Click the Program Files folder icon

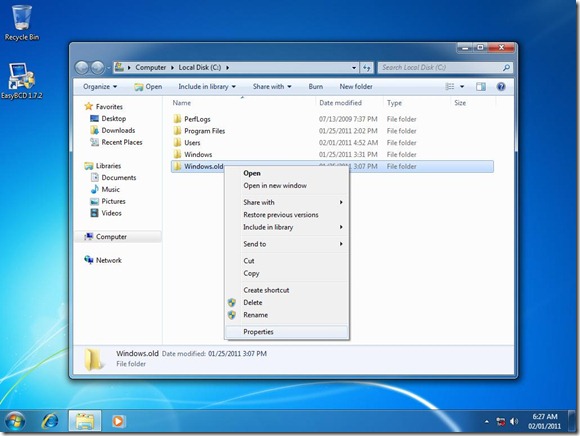[178, 131]
